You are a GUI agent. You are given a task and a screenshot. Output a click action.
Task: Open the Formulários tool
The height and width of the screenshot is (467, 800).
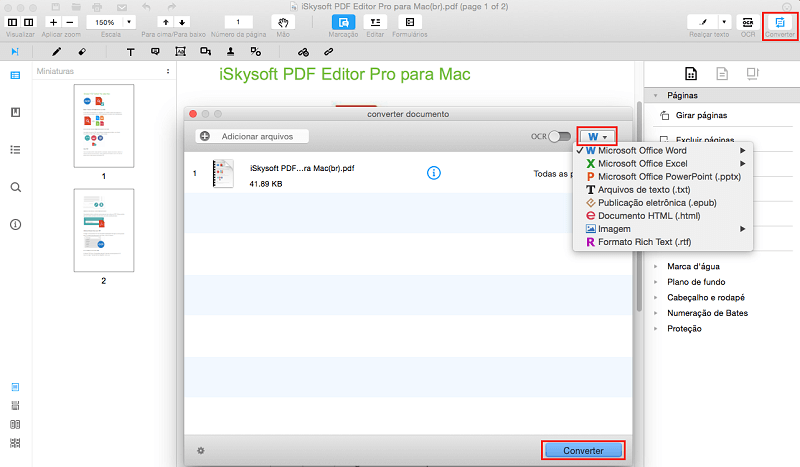click(410, 22)
